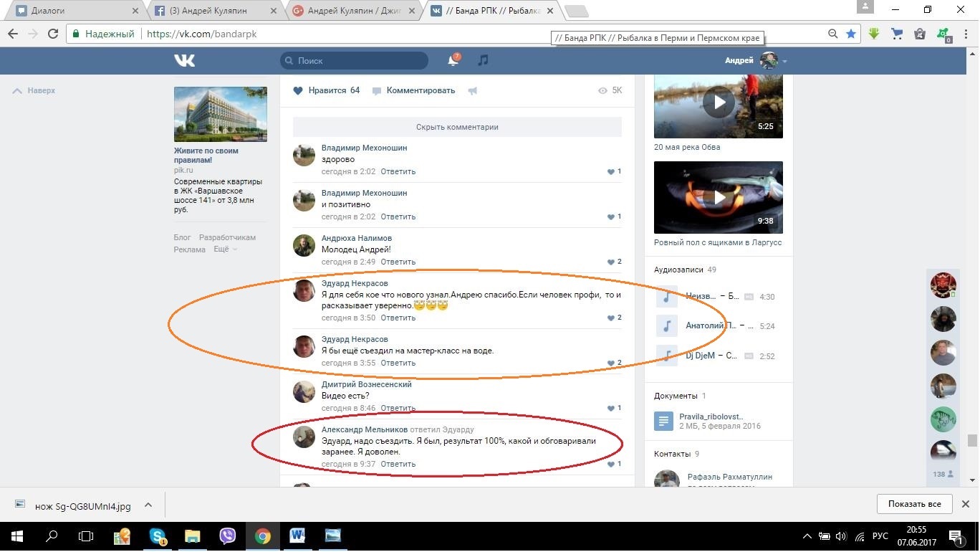Click Скрыть комментарии button
980x552 pixels.
457,127
